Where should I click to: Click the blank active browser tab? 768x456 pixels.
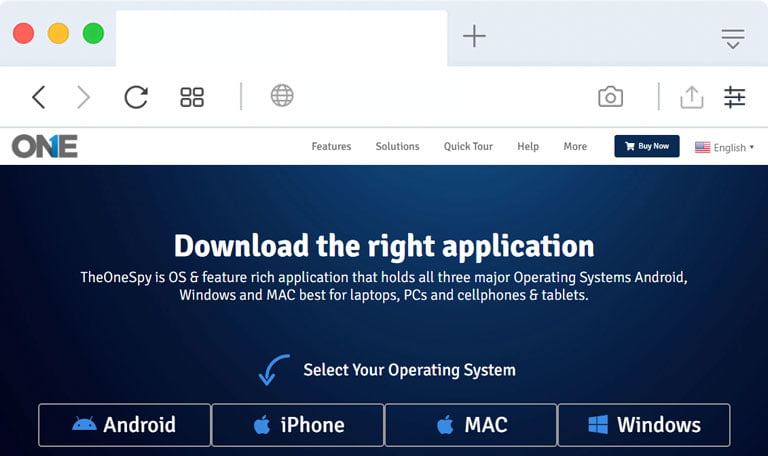281,38
